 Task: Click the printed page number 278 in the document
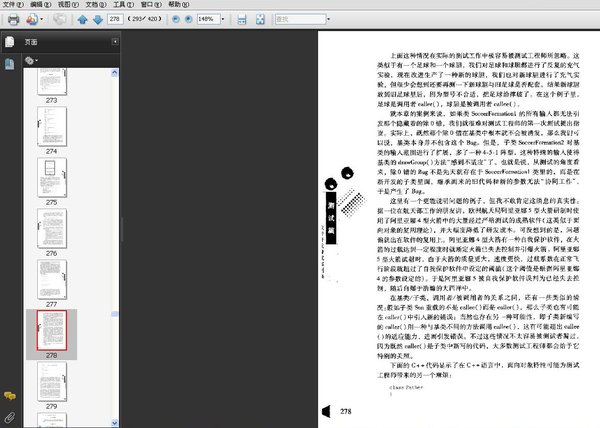coord(346,411)
